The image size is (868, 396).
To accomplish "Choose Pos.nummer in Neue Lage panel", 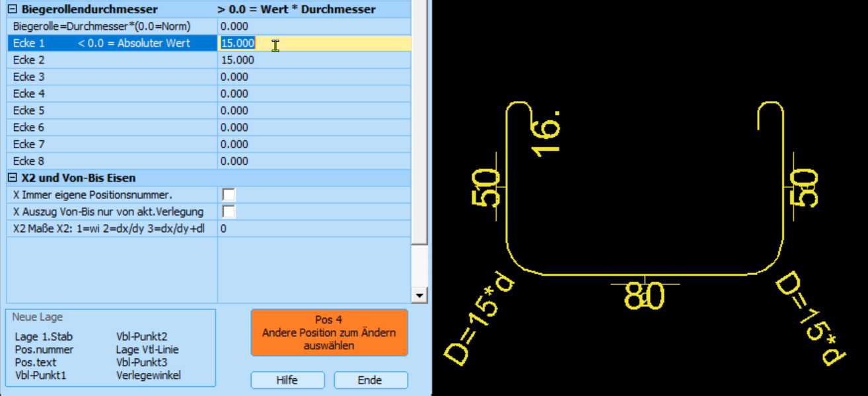I will click(x=44, y=350).
